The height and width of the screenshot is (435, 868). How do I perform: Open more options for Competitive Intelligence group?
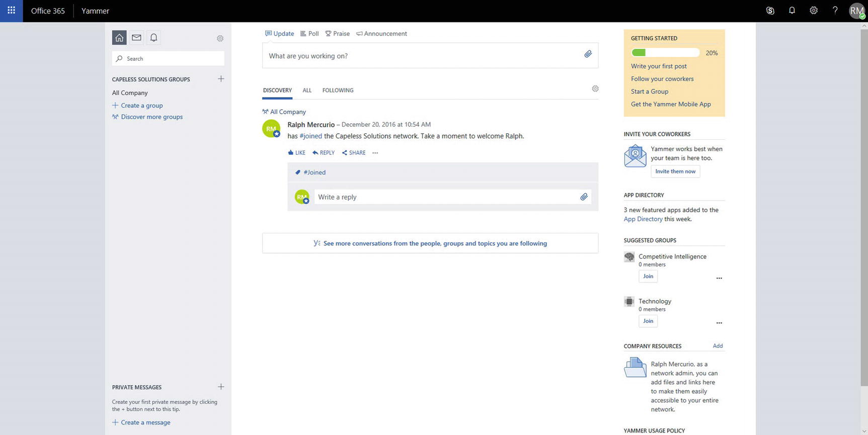tap(719, 278)
